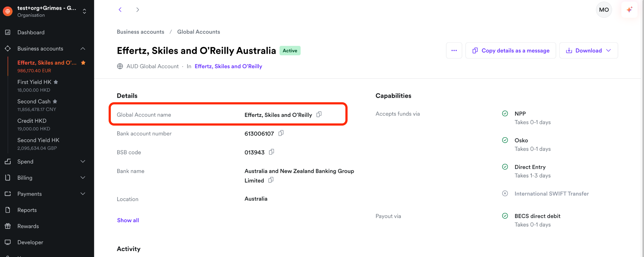Image resolution: width=644 pixels, height=257 pixels.
Task: Copy the bank name value
Action: [271, 180]
